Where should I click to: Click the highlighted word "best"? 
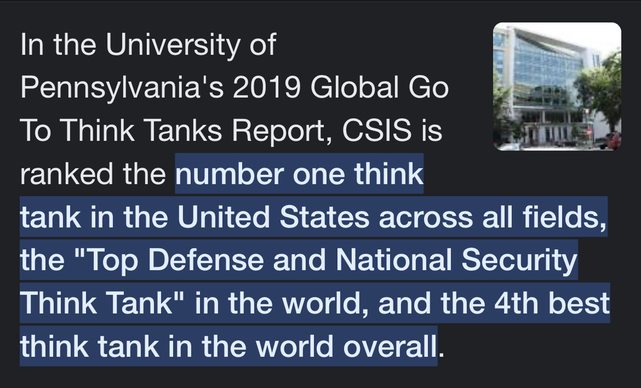[x=579, y=303]
